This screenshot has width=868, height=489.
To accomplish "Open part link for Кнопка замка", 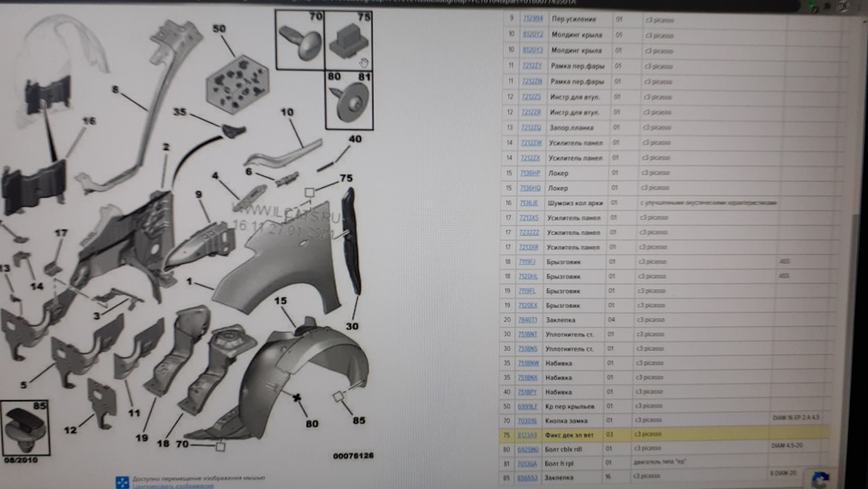I will click(526, 420).
